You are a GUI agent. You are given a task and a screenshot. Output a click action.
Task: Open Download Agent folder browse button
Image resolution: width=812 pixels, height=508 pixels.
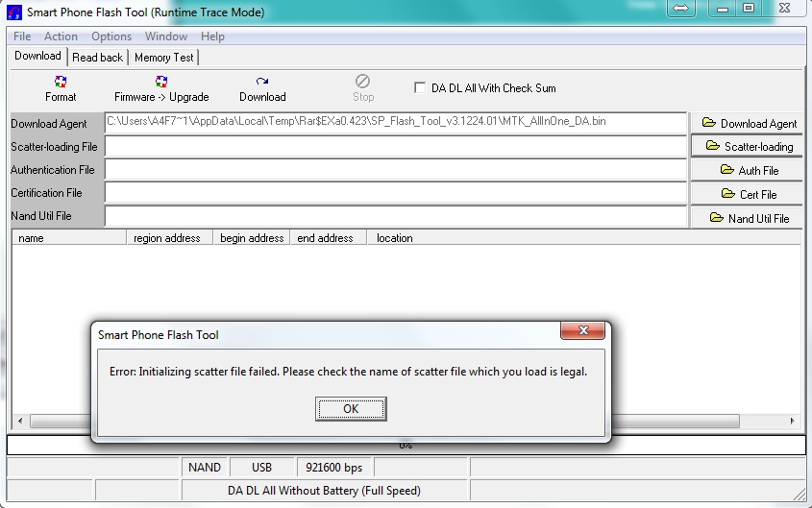pyautogui.click(x=749, y=123)
